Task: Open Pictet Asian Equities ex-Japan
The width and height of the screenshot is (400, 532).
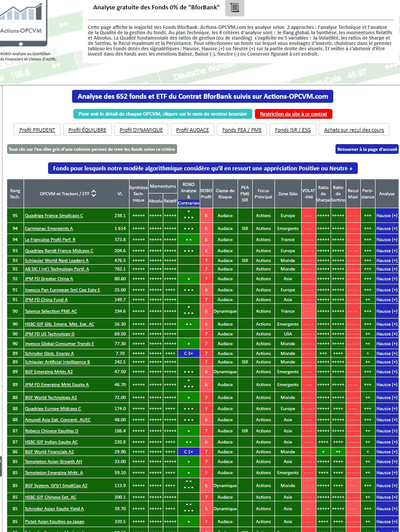Action: [x=54, y=522]
